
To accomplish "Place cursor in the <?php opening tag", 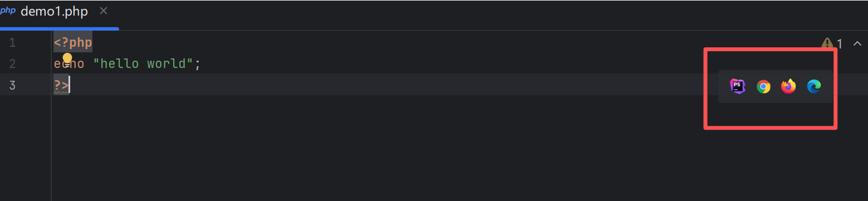I will coord(73,43).
